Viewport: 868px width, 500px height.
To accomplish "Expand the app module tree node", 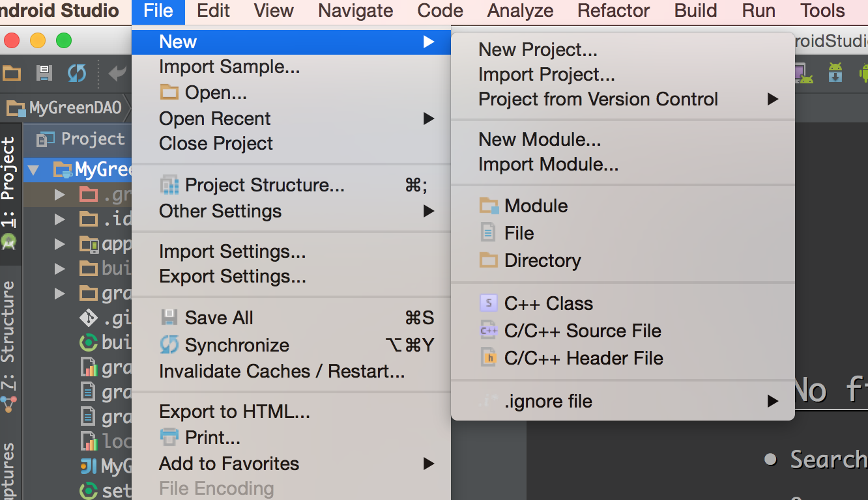I will pyautogui.click(x=60, y=244).
